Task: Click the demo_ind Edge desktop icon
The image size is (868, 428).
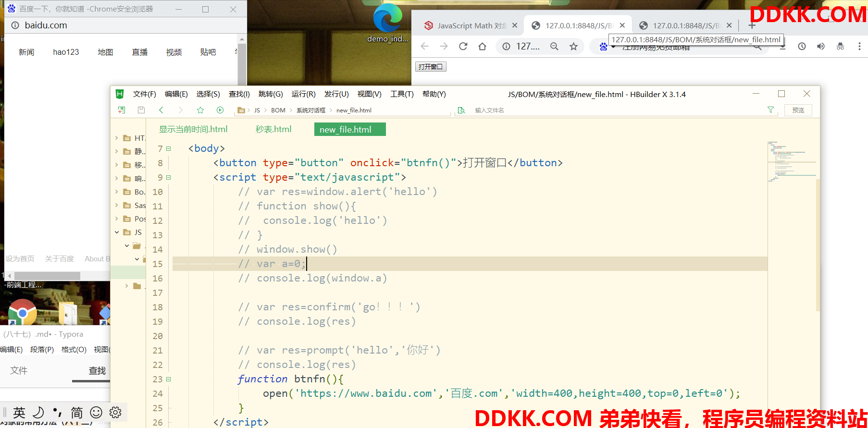Action: pos(387,23)
